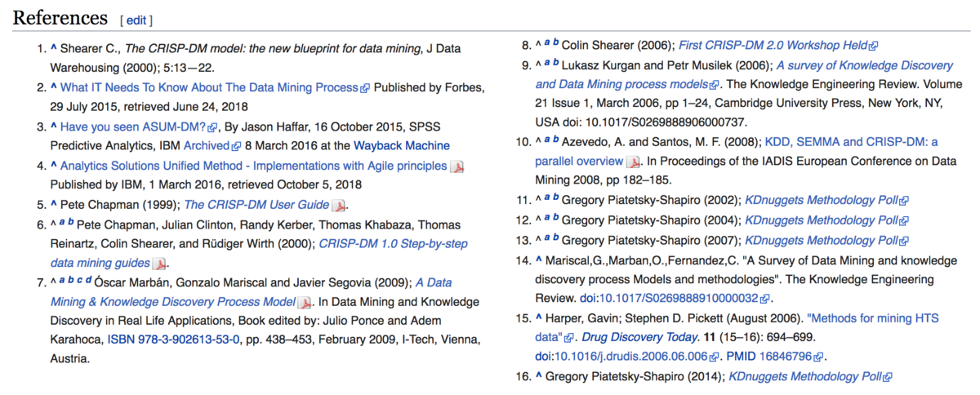The width and height of the screenshot is (980, 395).
Task: Open DOI 10.1017/S0269888910000032 link
Action: click(x=679, y=298)
